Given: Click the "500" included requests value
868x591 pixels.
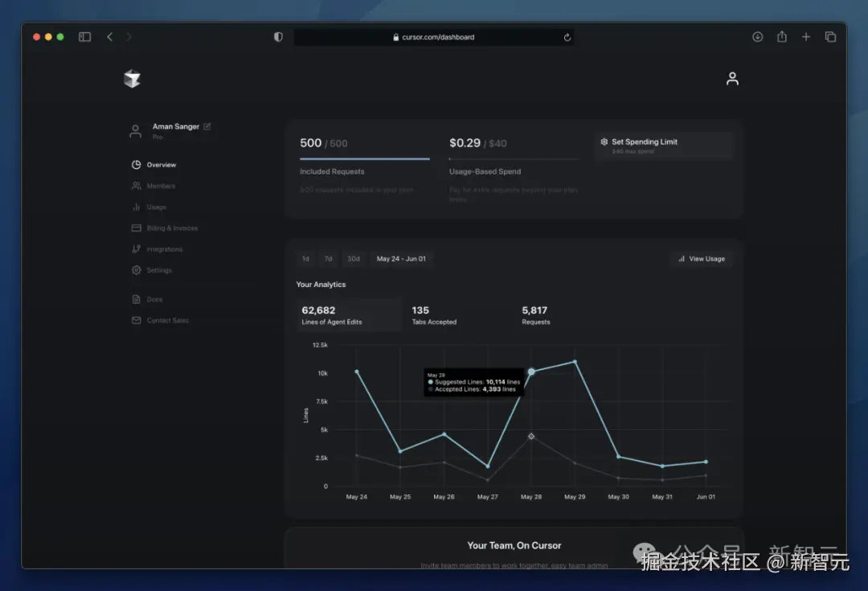Looking at the screenshot, I should coord(310,143).
